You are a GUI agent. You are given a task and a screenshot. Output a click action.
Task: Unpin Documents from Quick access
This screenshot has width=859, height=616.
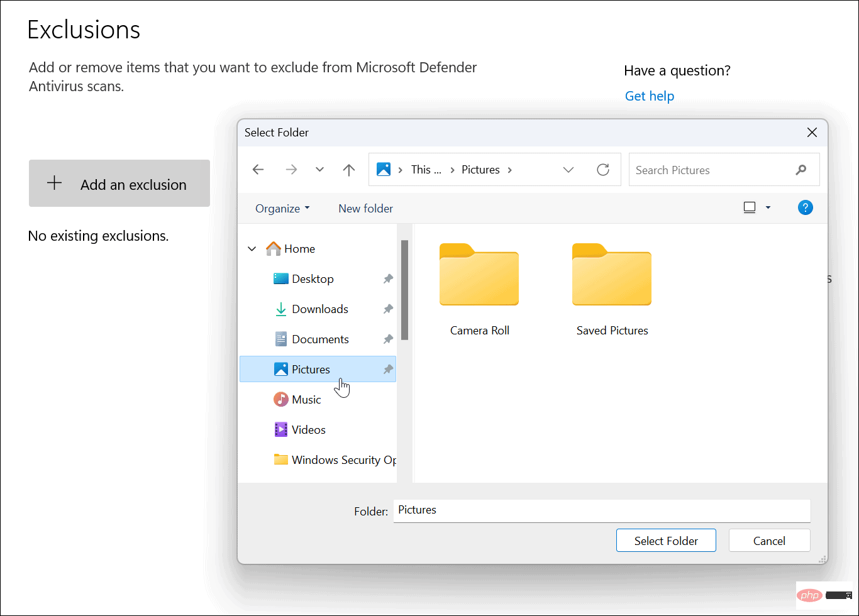[x=387, y=339]
